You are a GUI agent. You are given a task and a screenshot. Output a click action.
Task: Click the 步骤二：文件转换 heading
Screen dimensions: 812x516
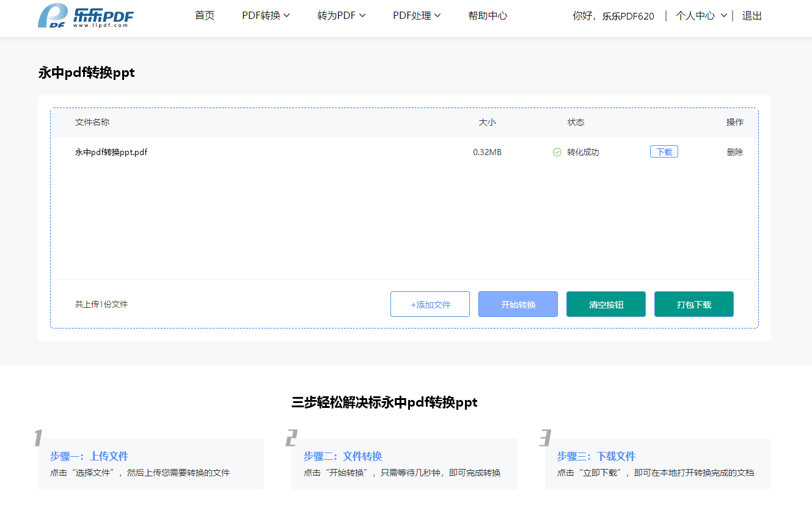pyautogui.click(x=343, y=456)
